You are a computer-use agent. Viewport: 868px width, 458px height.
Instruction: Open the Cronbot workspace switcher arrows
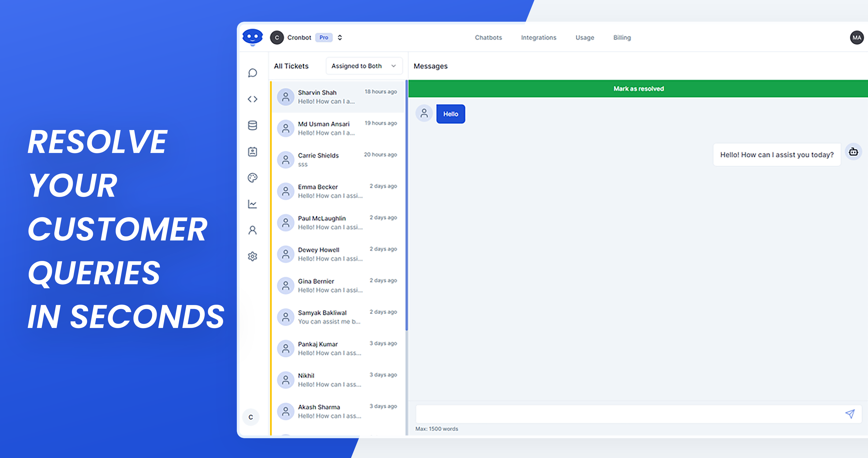tap(340, 37)
